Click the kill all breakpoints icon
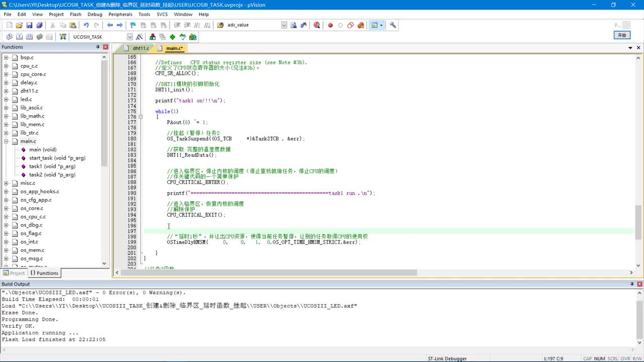The height and width of the screenshot is (362, 644). pos(361,25)
